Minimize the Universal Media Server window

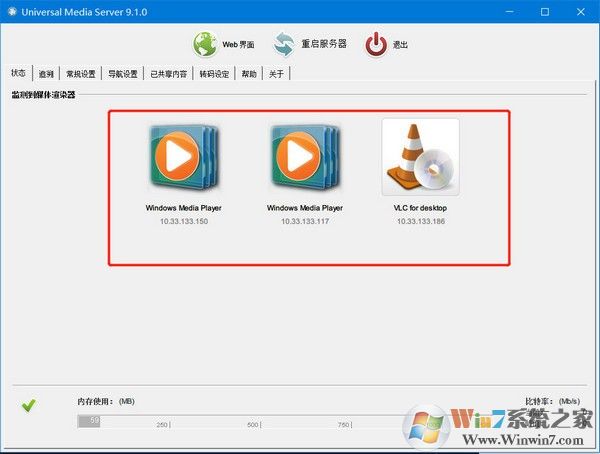(509, 12)
